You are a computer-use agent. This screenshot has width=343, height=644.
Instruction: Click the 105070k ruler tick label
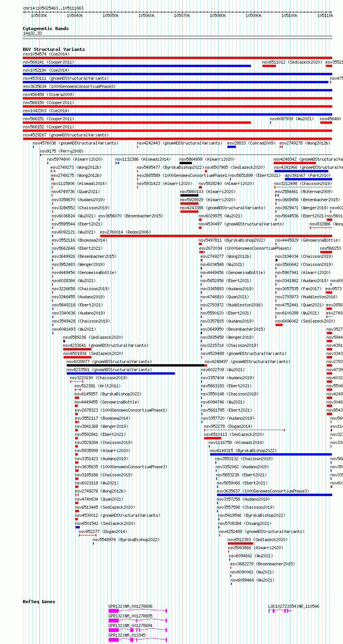pos(182,15)
